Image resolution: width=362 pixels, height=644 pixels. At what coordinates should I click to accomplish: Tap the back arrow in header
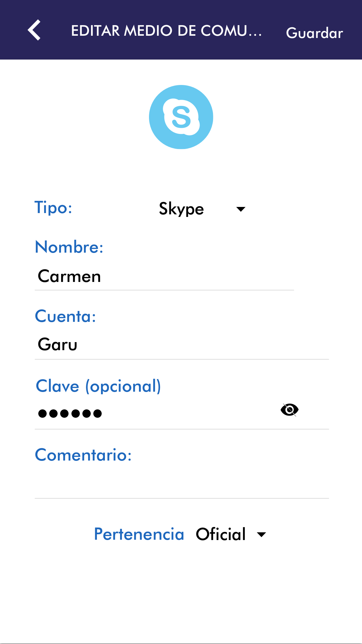pos(34,30)
